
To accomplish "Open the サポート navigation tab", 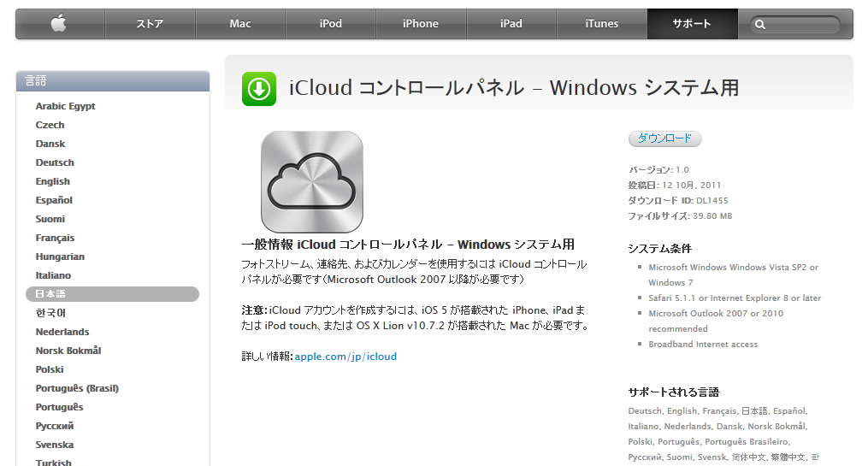I will (x=692, y=24).
